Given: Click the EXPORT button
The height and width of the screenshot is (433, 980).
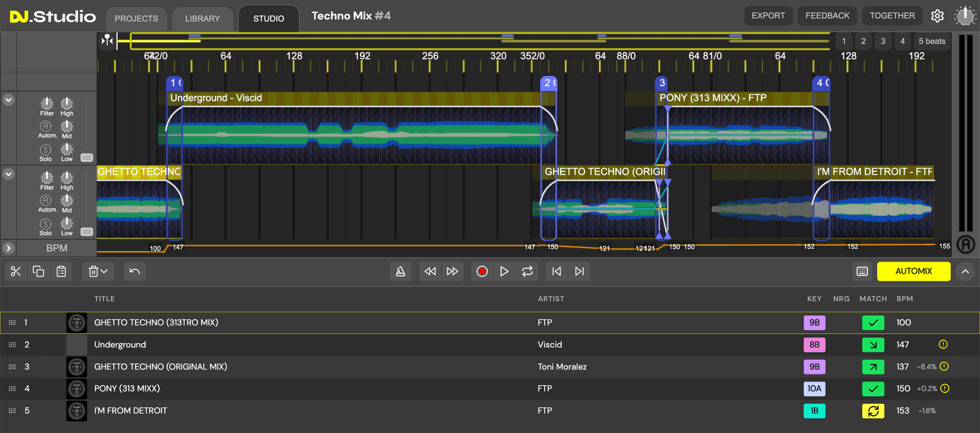Looking at the screenshot, I should [768, 16].
